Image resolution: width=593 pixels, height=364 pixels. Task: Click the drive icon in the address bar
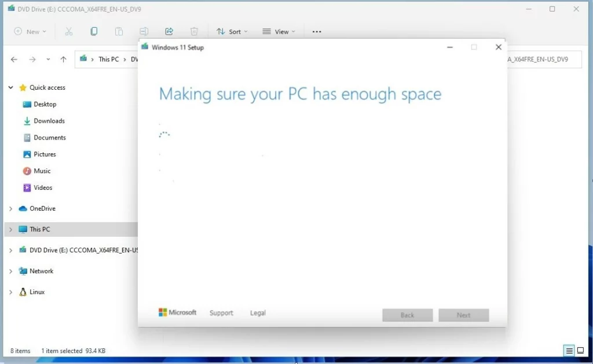(x=83, y=58)
